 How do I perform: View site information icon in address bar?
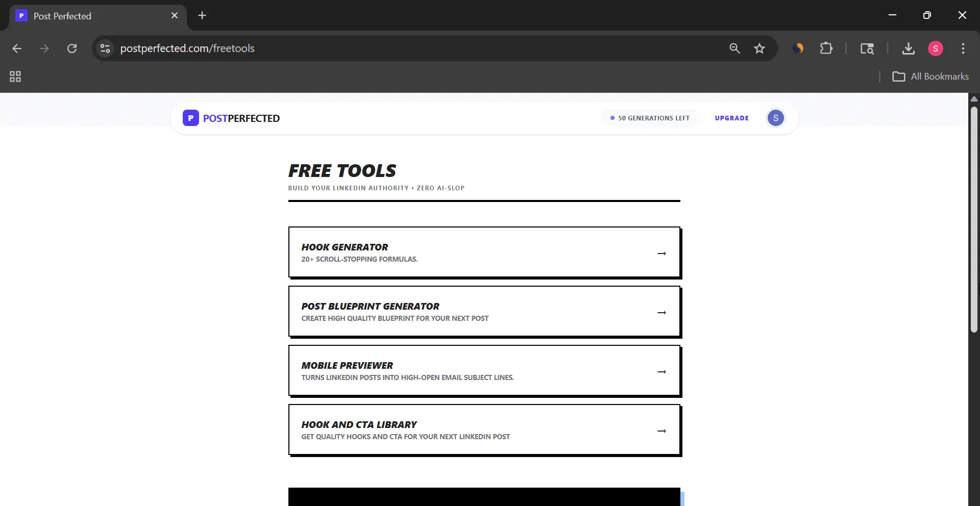pyautogui.click(x=105, y=48)
